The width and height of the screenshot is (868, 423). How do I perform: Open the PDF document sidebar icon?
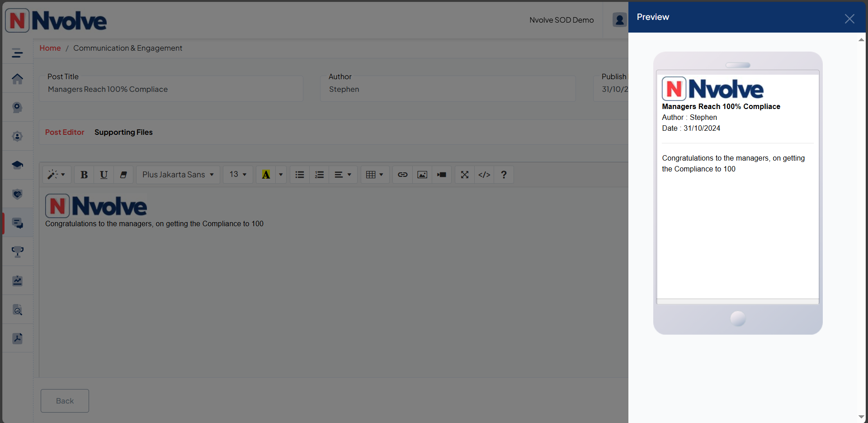click(17, 338)
